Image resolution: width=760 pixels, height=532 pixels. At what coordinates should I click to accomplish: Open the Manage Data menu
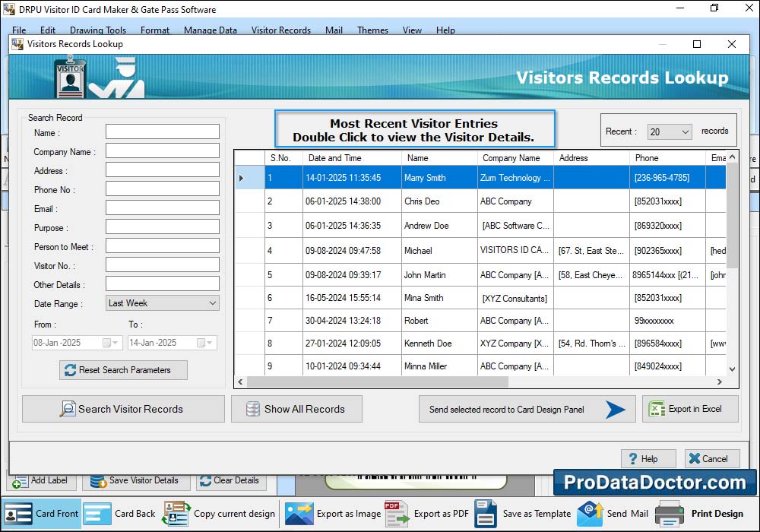[210, 30]
